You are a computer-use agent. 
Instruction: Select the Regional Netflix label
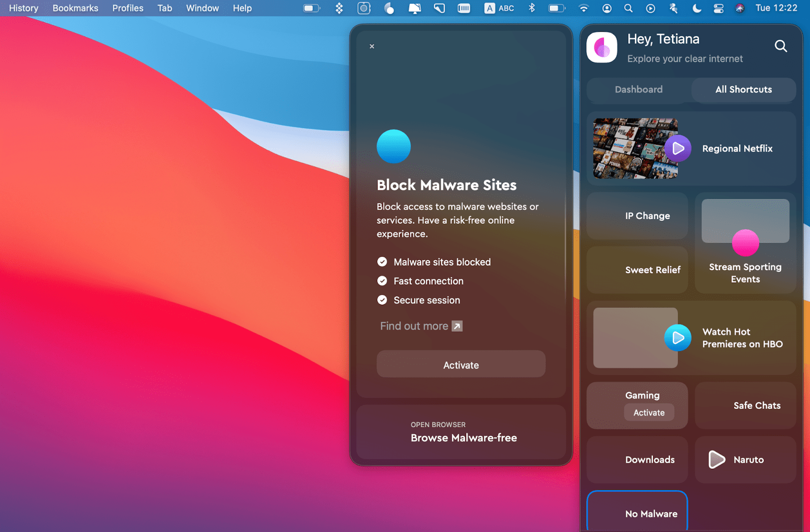pyautogui.click(x=737, y=148)
